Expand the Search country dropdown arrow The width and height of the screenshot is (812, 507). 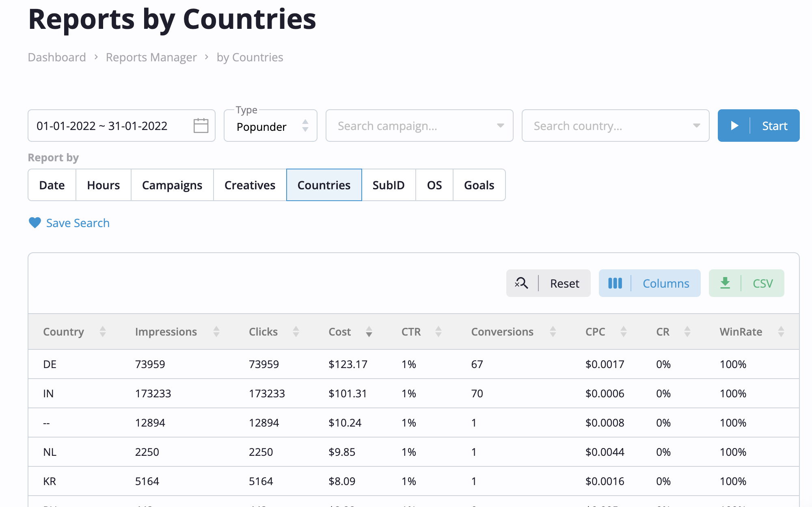point(697,126)
